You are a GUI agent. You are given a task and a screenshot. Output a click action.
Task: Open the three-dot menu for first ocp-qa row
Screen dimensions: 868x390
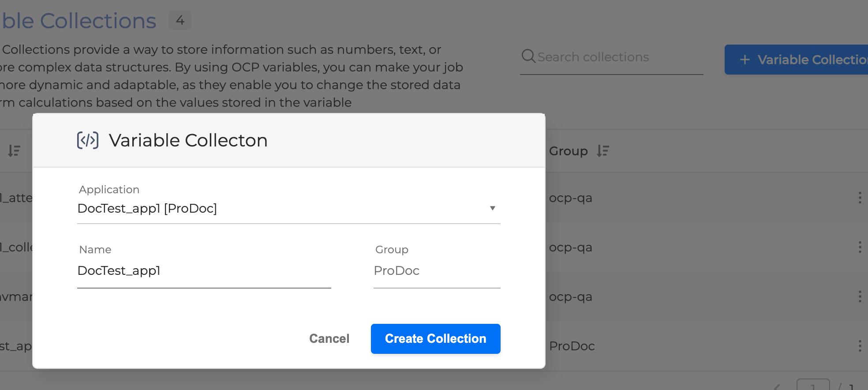pos(860,198)
